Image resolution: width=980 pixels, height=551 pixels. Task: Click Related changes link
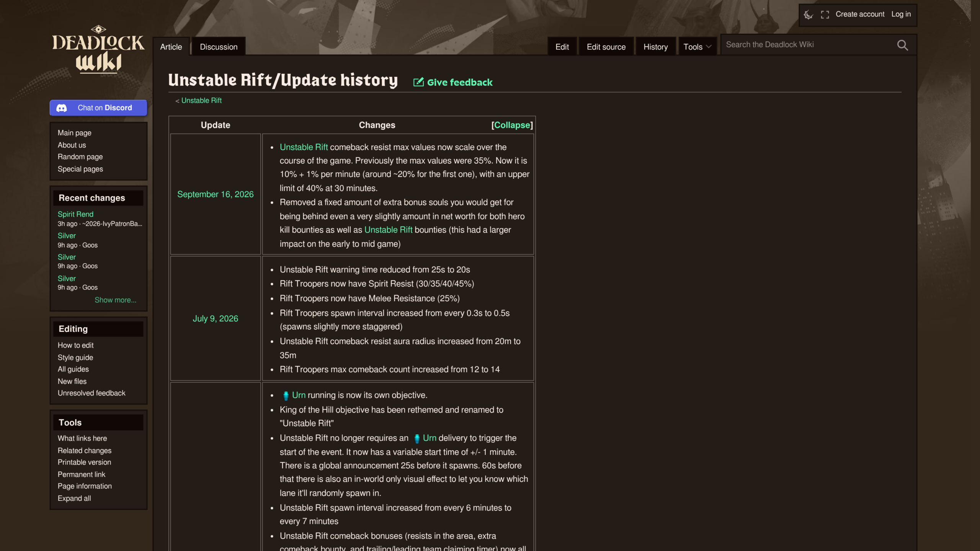[x=85, y=451]
